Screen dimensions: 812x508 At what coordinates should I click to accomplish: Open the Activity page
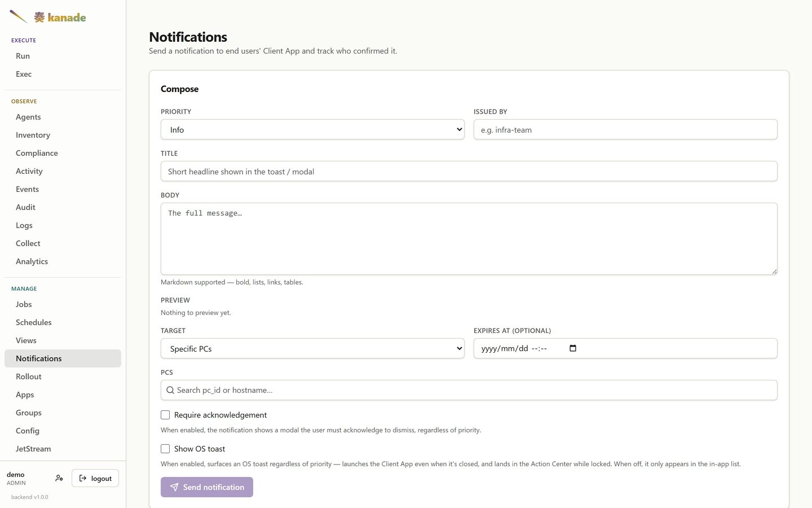click(x=63, y=171)
